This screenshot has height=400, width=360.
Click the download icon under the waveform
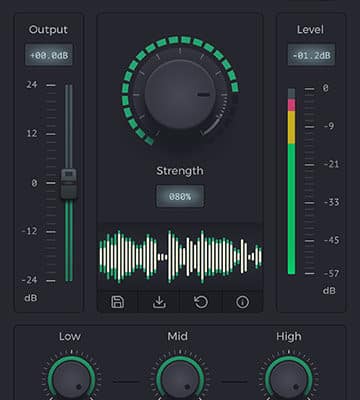[159, 302]
